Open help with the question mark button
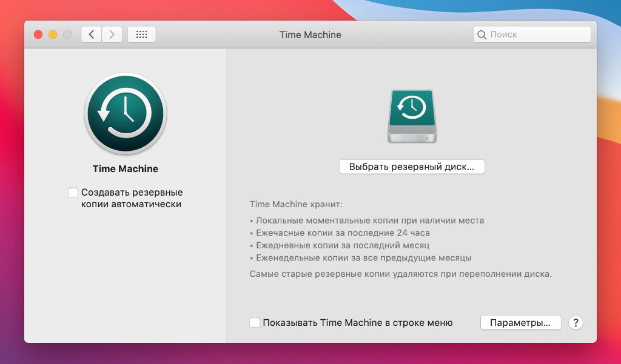This screenshot has width=621, height=364. click(x=576, y=322)
